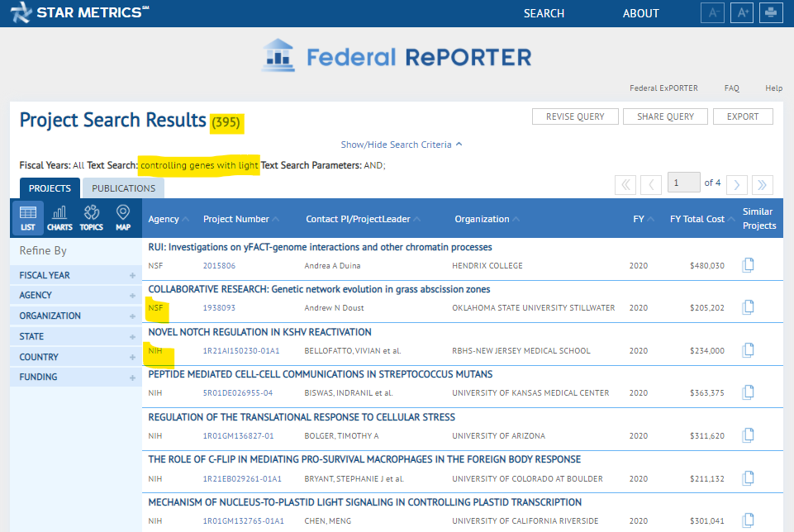Switch to LIST view
Image resolution: width=794 pixels, height=532 pixels.
(x=27, y=218)
